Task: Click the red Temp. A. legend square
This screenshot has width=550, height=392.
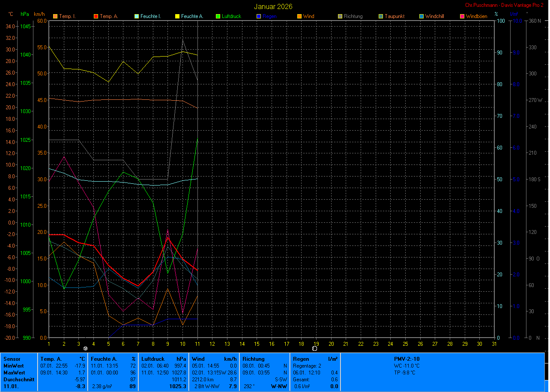Action: [x=96, y=17]
